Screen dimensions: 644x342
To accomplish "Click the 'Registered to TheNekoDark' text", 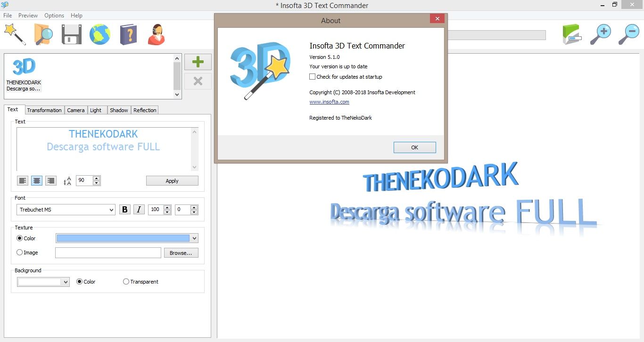I will [340, 118].
